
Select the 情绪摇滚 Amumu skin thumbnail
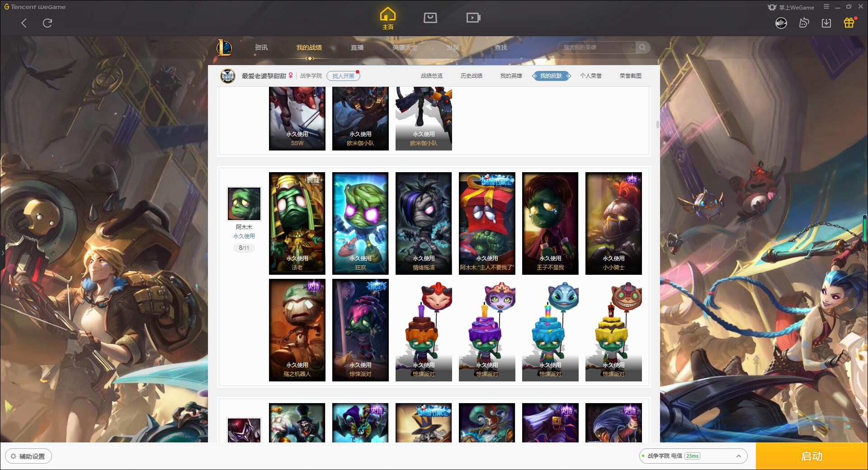424,223
